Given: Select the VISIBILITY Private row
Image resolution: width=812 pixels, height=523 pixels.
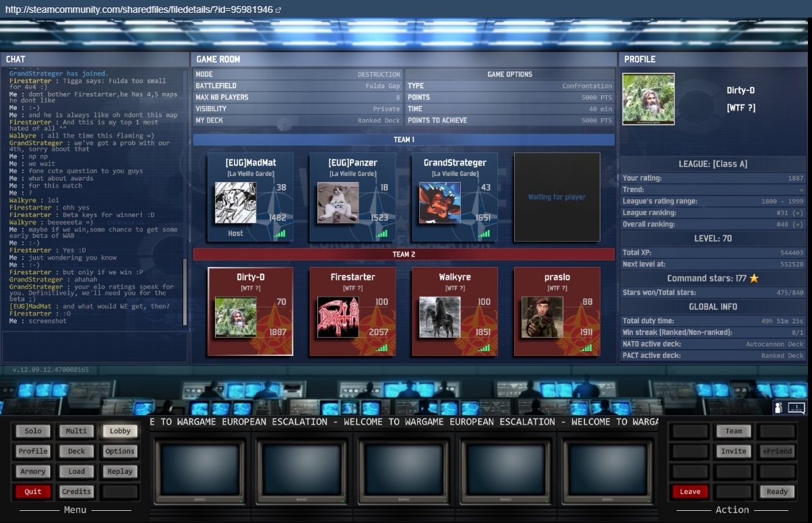Looking at the screenshot, I should pos(298,109).
